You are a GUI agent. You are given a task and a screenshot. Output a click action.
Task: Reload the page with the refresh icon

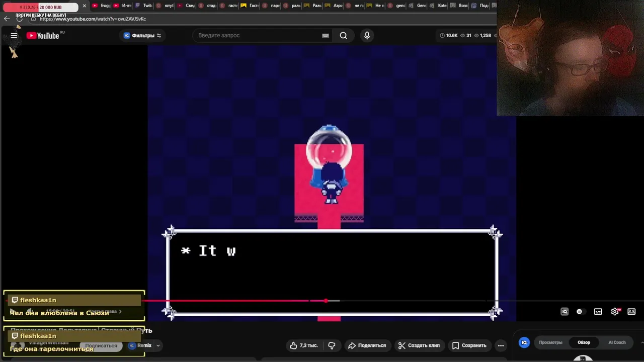[x=20, y=19]
